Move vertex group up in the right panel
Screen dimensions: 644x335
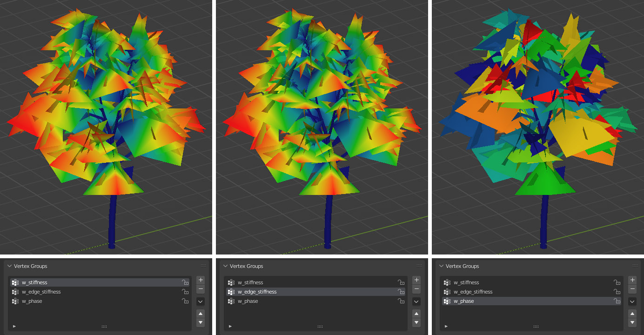coord(632,314)
